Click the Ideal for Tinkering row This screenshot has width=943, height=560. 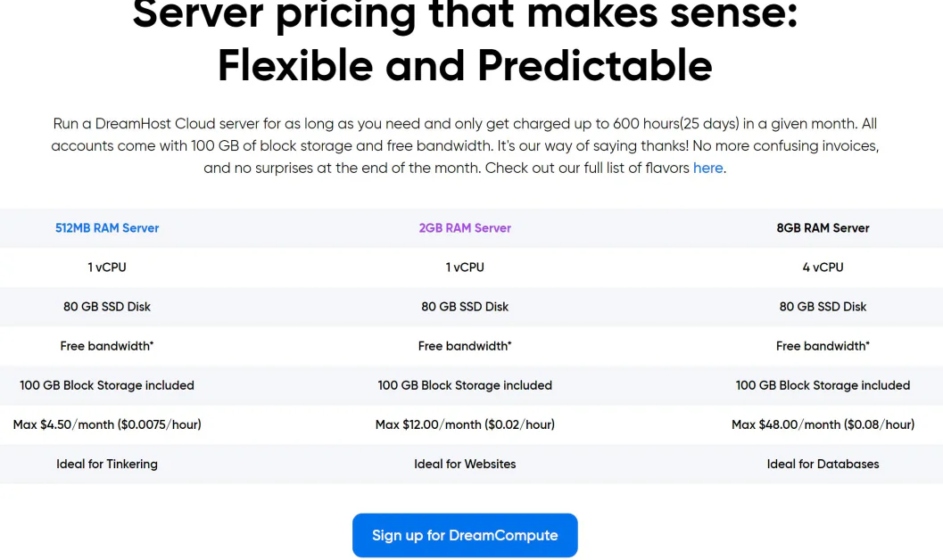(x=107, y=464)
